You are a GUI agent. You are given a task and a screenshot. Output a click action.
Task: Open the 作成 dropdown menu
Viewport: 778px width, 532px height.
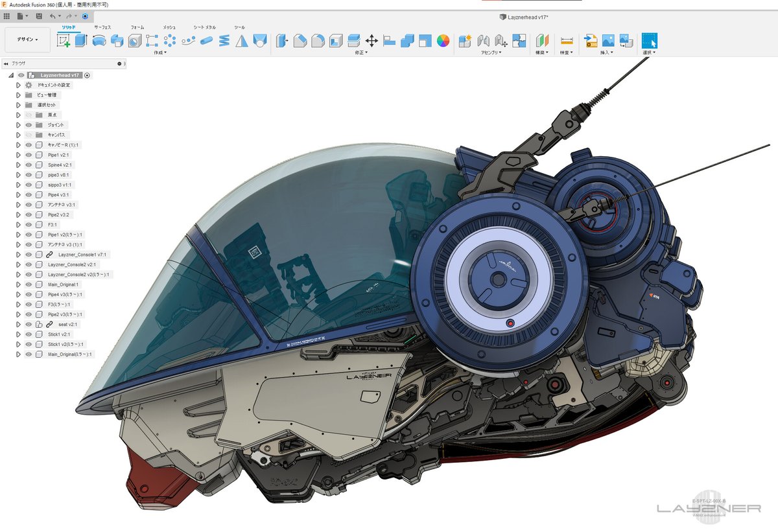160,52
